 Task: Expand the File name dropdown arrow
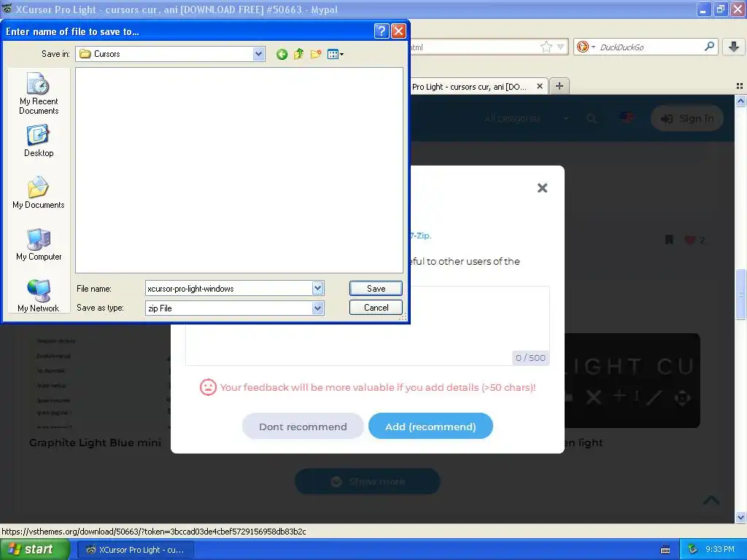(318, 288)
